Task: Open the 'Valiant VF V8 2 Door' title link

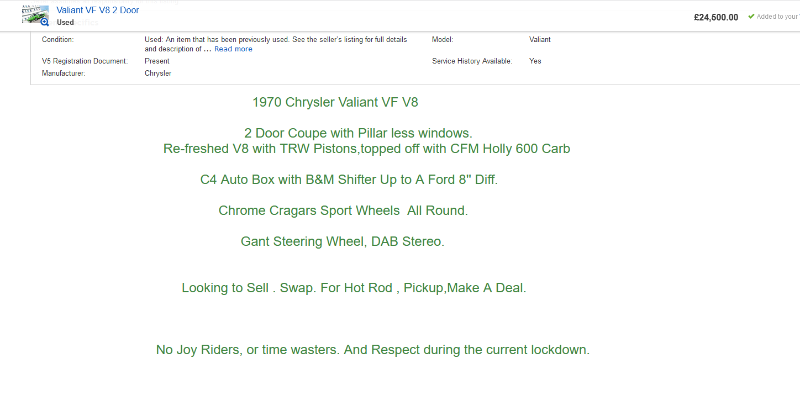Action: (98, 9)
